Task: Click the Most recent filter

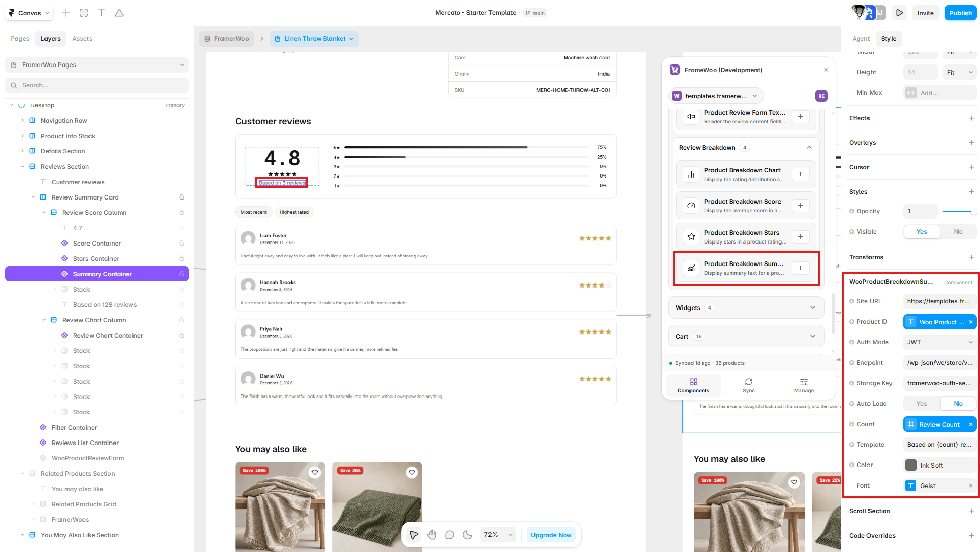Action: pyautogui.click(x=254, y=212)
